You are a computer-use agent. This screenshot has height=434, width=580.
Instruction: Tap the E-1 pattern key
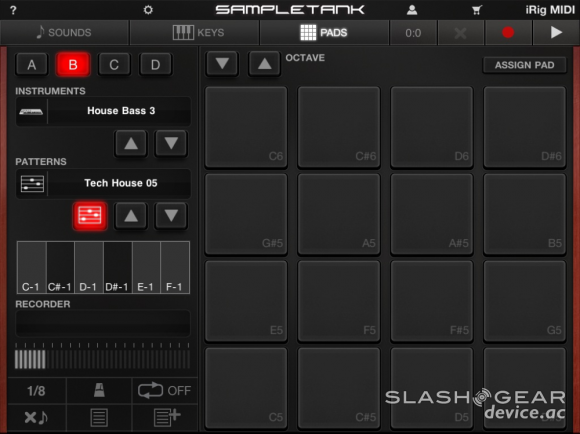coord(146,267)
